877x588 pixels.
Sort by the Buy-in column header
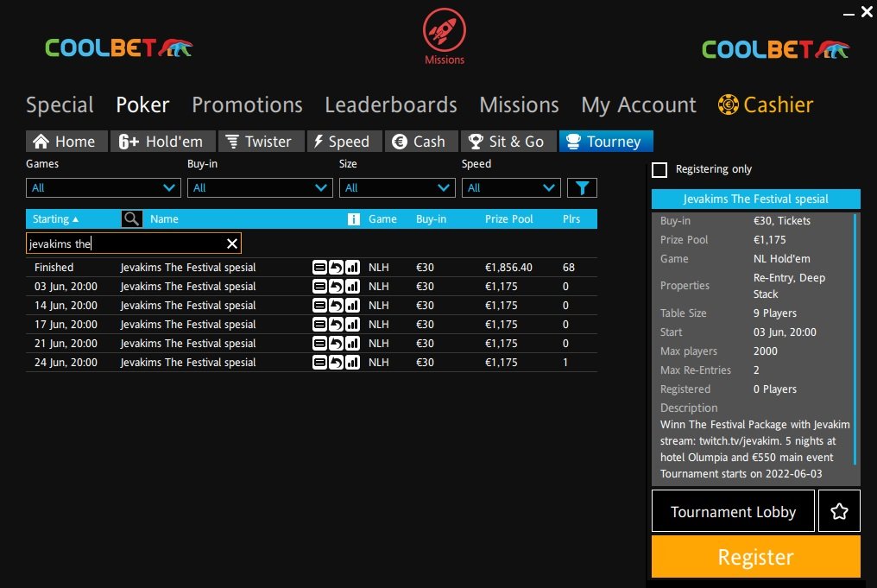[x=431, y=218]
